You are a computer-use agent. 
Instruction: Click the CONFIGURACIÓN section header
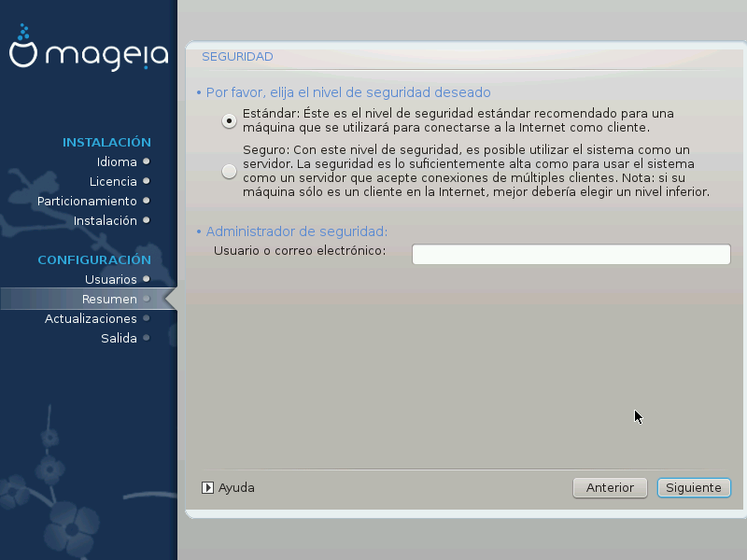pos(94,260)
